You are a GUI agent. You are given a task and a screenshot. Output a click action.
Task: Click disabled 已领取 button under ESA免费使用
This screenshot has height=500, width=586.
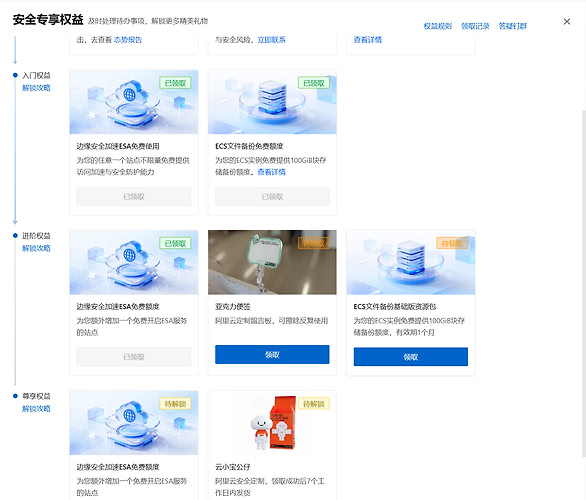point(134,197)
